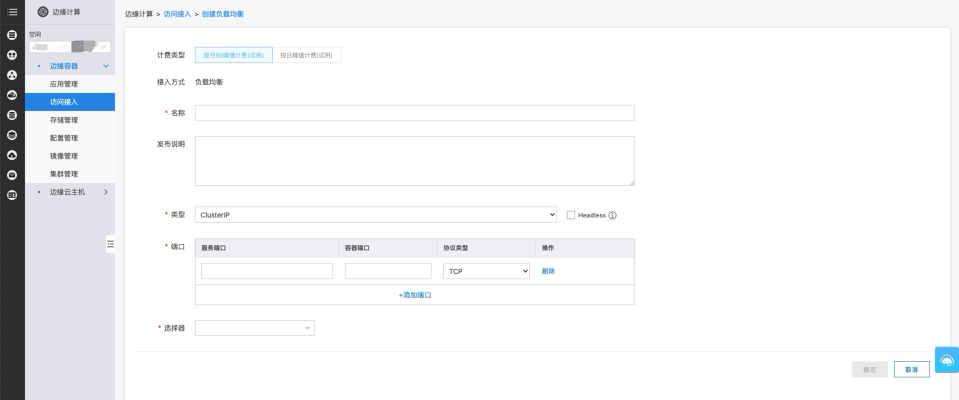Expand the 边缘云主机 menu section

(x=70, y=192)
